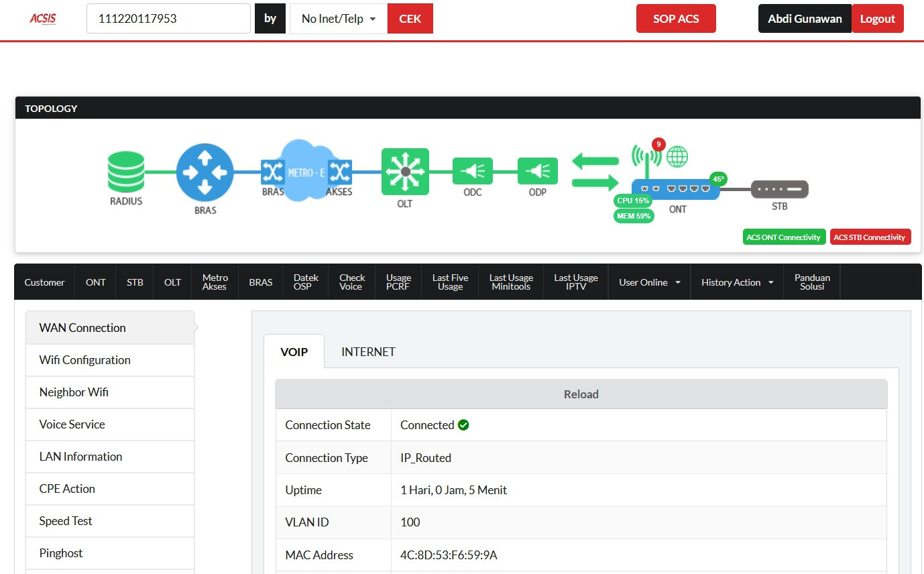The width and height of the screenshot is (924, 574).
Task: Select the RADIUS database icon
Action: pos(126,171)
